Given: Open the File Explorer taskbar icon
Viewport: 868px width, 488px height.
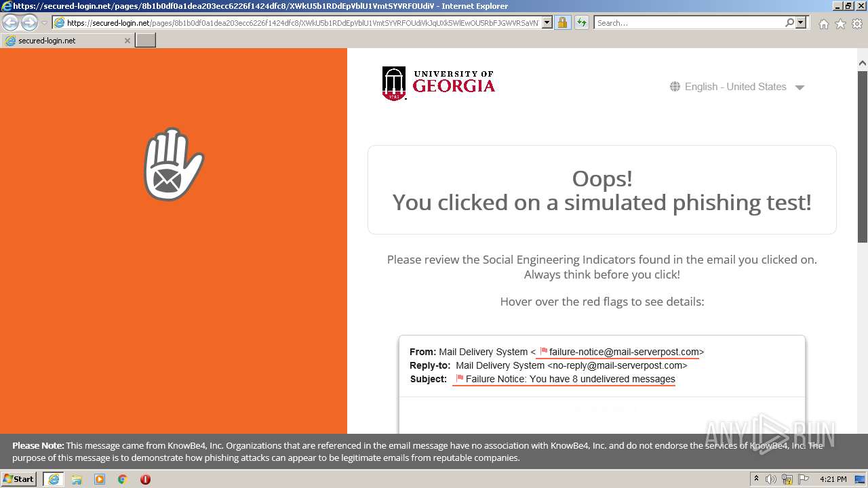Looking at the screenshot, I should pos(77,479).
